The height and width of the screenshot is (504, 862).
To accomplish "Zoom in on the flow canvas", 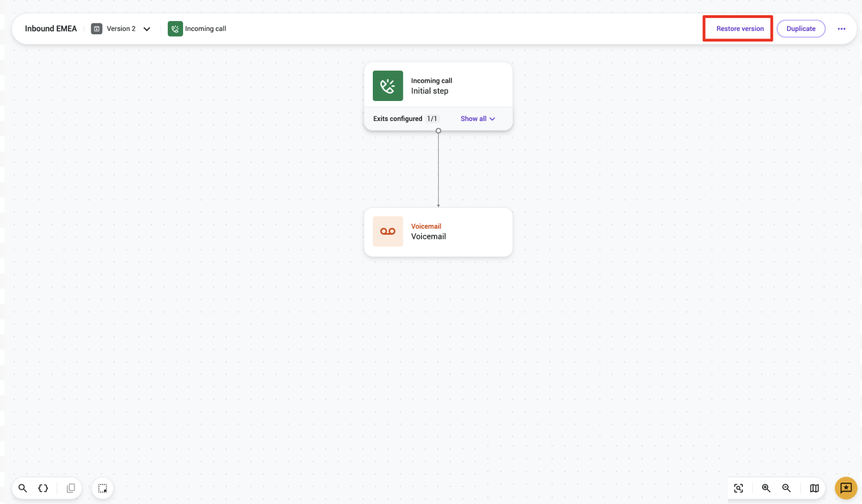I will tap(766, 488).
